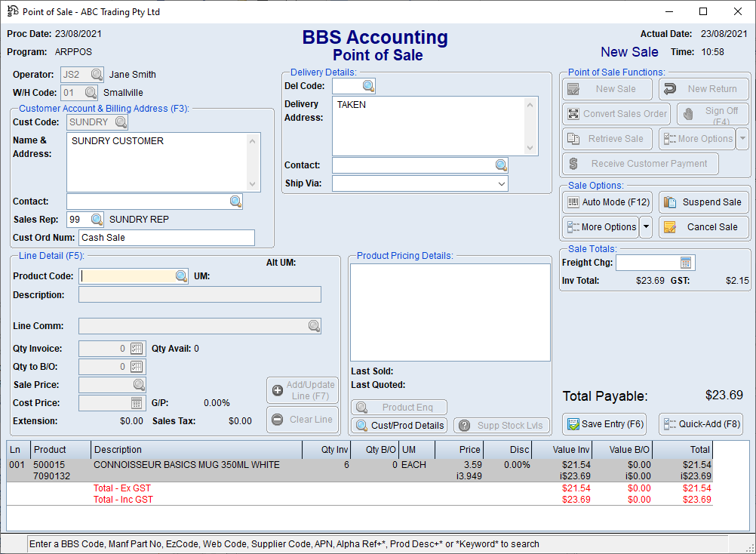Click Save Entry (F6)
756x554 pixels.
(x=604, y=424)
